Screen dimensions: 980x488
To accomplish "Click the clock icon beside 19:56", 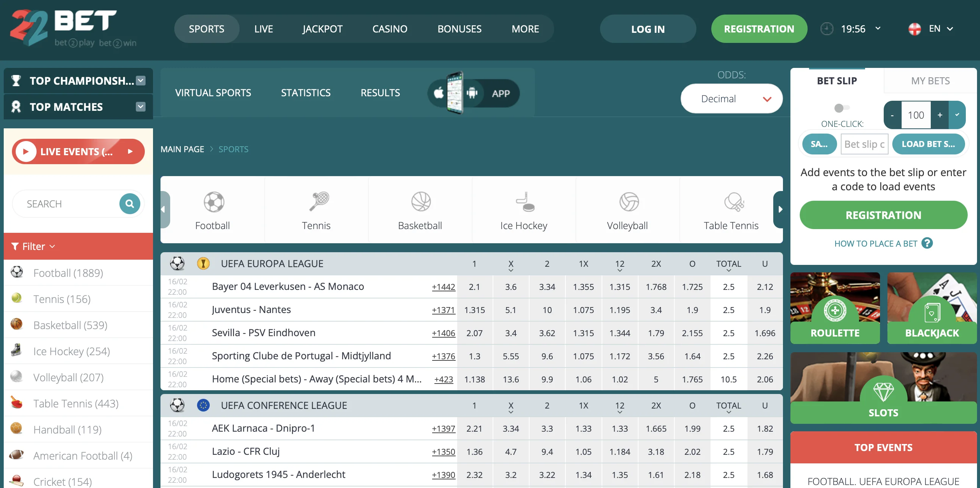I will tap(827, 29).
